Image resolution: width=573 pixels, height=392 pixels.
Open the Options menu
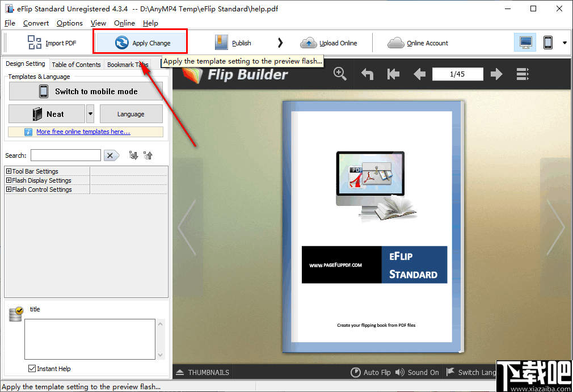tap(69, 23)
